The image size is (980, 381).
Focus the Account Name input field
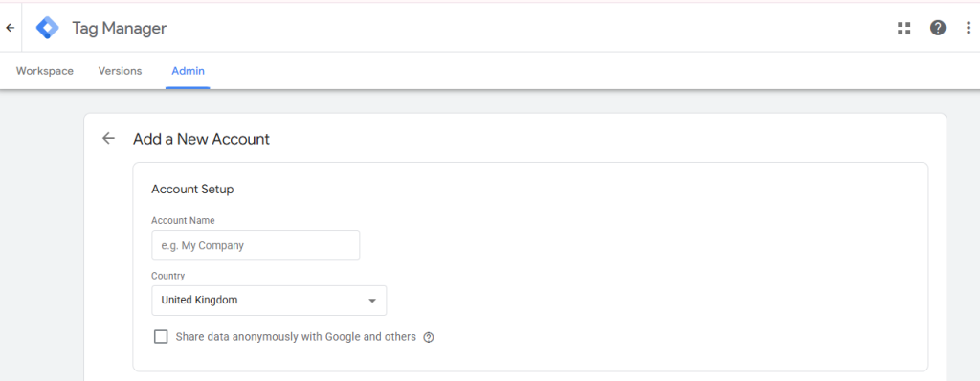coord(256,245)
